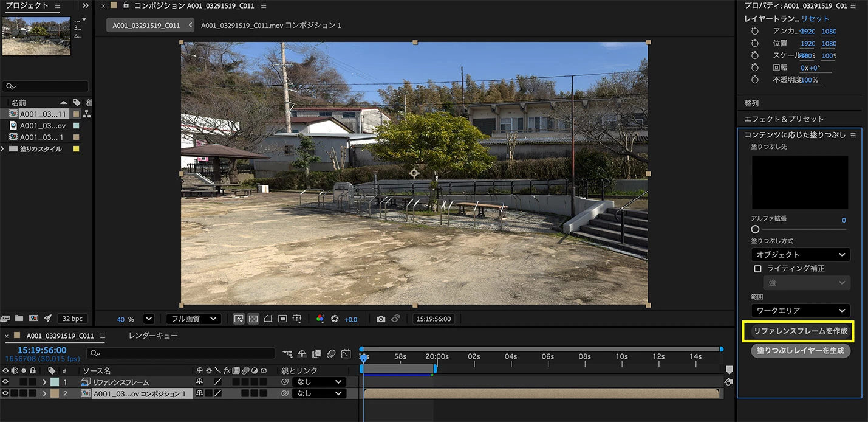Toggle visibility of layer 2 コンポジション 1
The height and width of the screenshot is (422, 868).
pos(5,393)
